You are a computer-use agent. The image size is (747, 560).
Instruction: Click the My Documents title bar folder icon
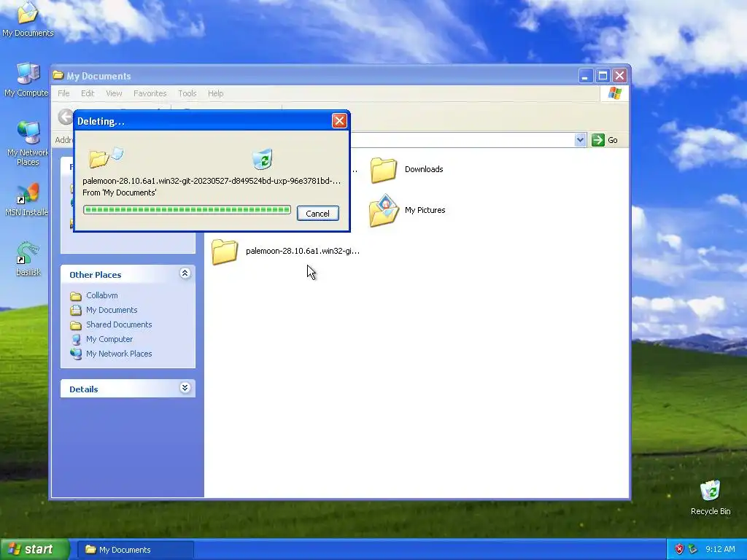(x=58, y=75)
